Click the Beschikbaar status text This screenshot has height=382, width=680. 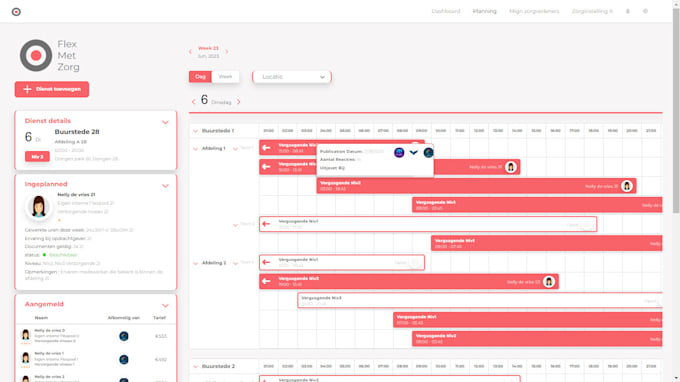click(63, 255)
